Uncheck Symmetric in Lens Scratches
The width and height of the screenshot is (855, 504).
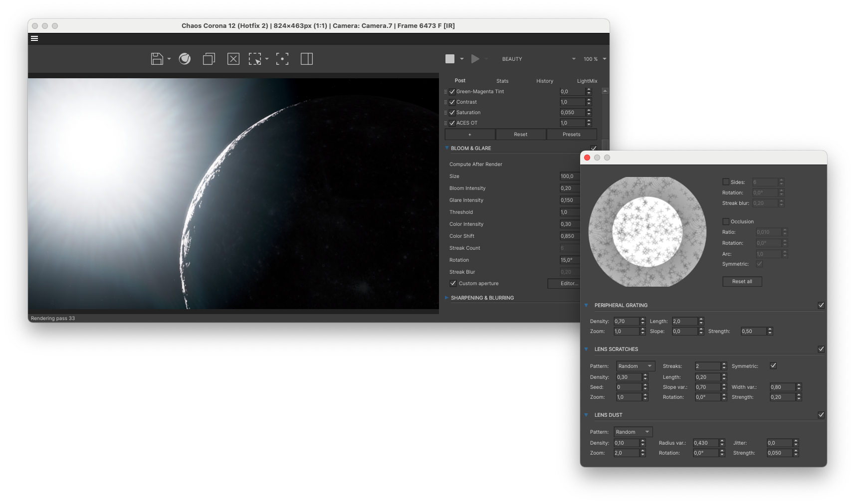click(773, 365)
